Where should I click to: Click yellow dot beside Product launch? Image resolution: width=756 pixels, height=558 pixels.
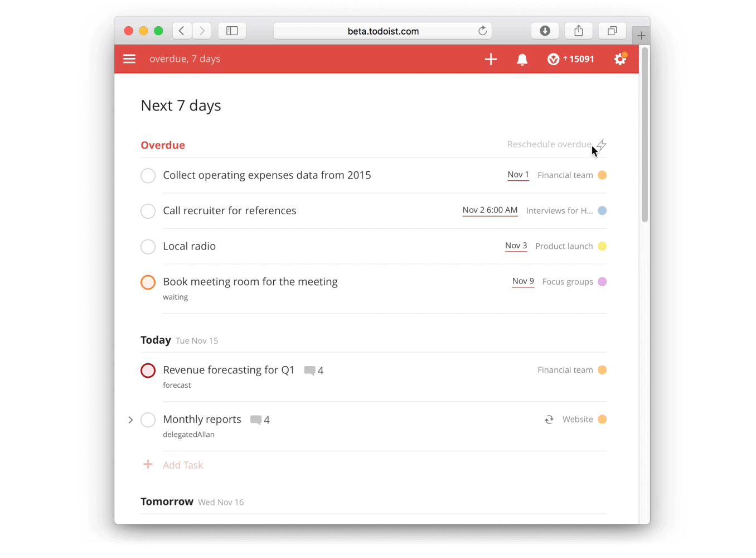[602, 246]
